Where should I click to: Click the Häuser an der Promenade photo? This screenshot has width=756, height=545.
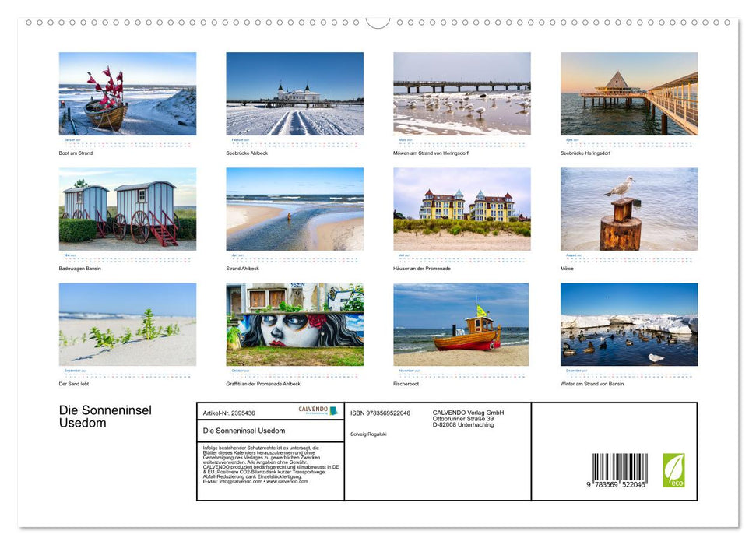point(462,209)
